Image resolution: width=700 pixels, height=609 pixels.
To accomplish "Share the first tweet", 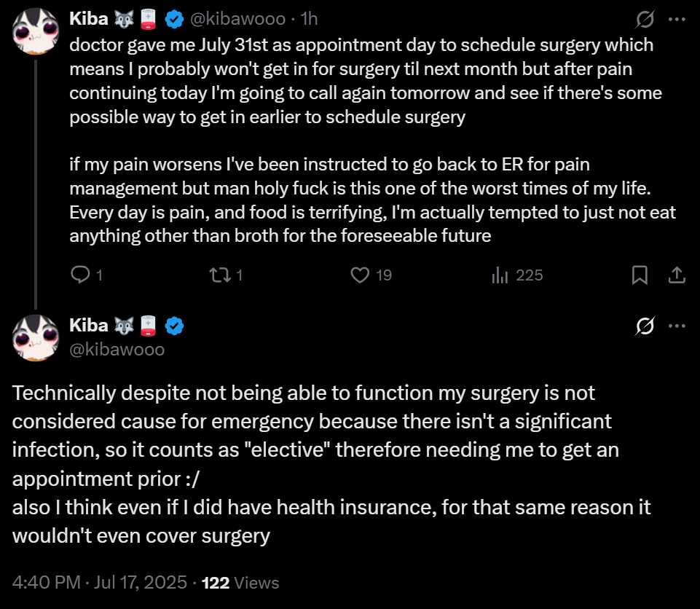I will click(676, 275).
